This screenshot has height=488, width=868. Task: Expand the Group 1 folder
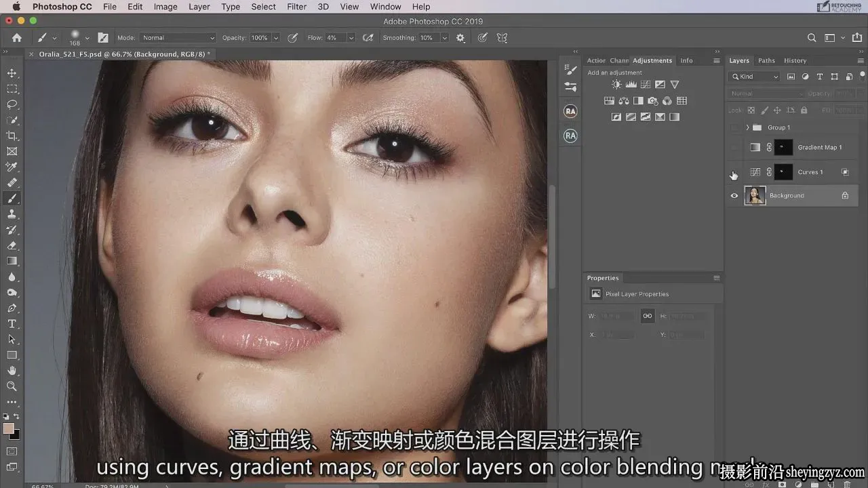click(747, 127)
